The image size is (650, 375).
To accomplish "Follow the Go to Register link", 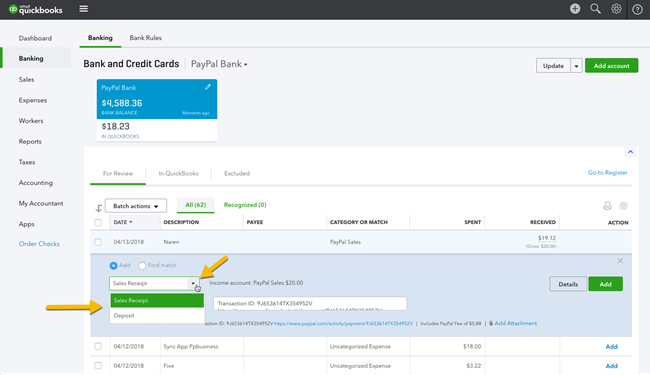I will (608, 173).
